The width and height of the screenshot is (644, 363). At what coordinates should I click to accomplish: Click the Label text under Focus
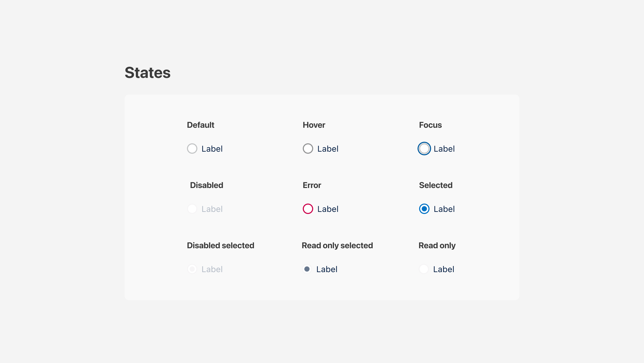click(444, 149)
